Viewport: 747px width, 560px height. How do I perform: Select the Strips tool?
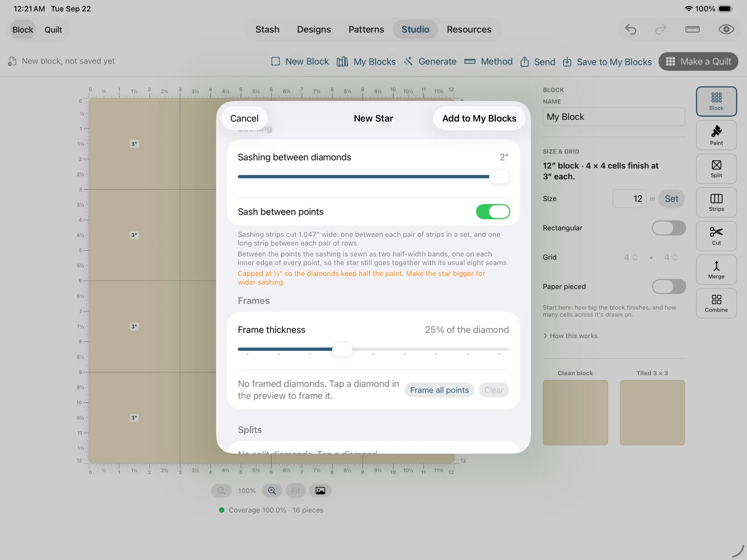(x=716, y=203)
